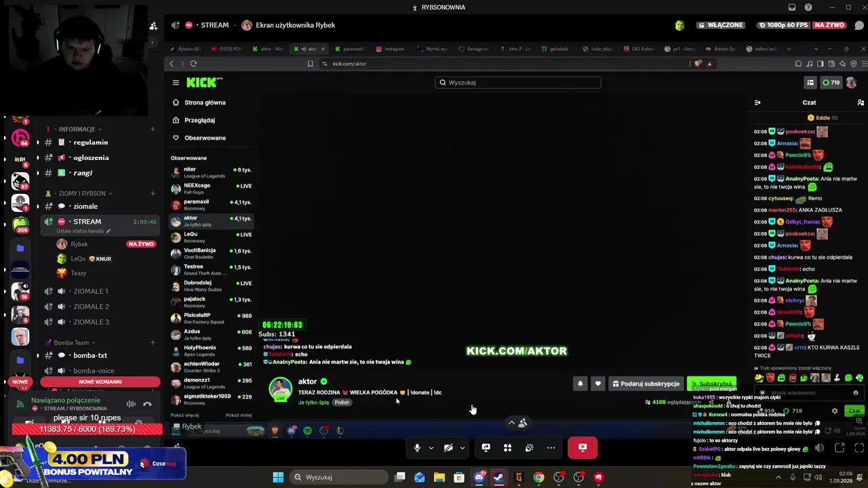The width and height of the screenshot is (868, 488).
Task: Go to Strona główna in Kick sidebar
Action: [x=205, y=102]
